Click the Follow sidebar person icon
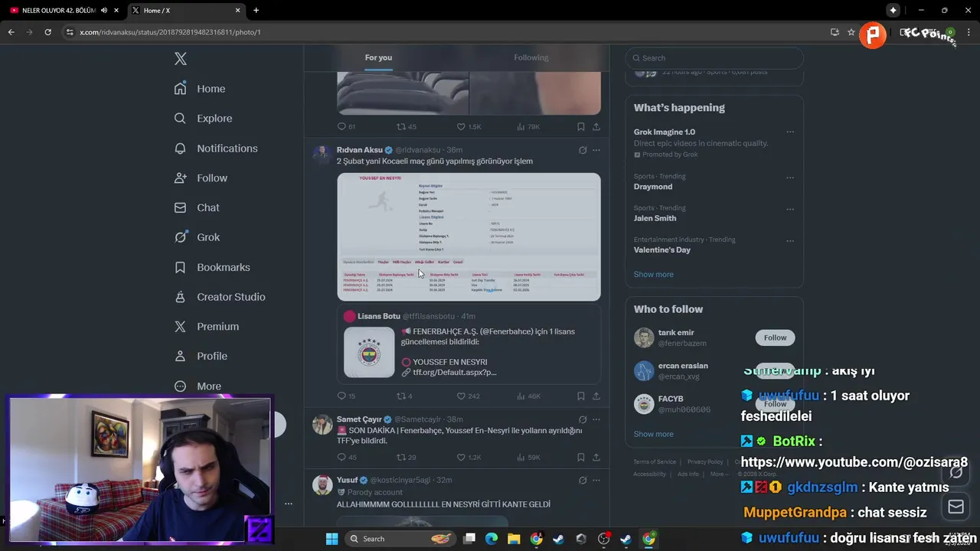This screenshot has height=551, width=980. tap(181, 178)
